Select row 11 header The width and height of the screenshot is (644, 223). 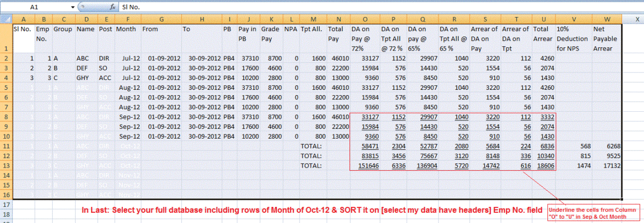pos(6,146)
